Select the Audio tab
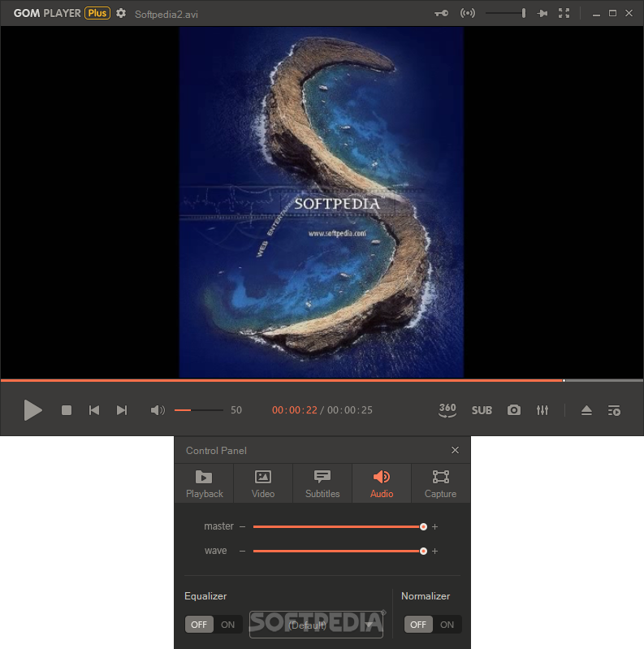 (382, 483)
